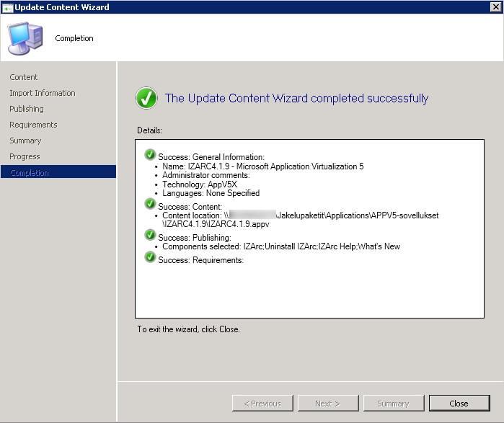
Task: Click the Technology: AppV5X line
Action: click(x=200, y=184)
